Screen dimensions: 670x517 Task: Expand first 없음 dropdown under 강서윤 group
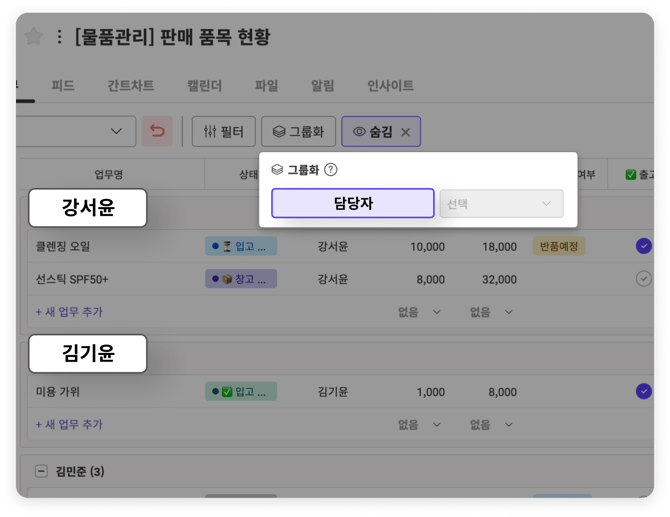pyautogui.click(x=419, y=312)
